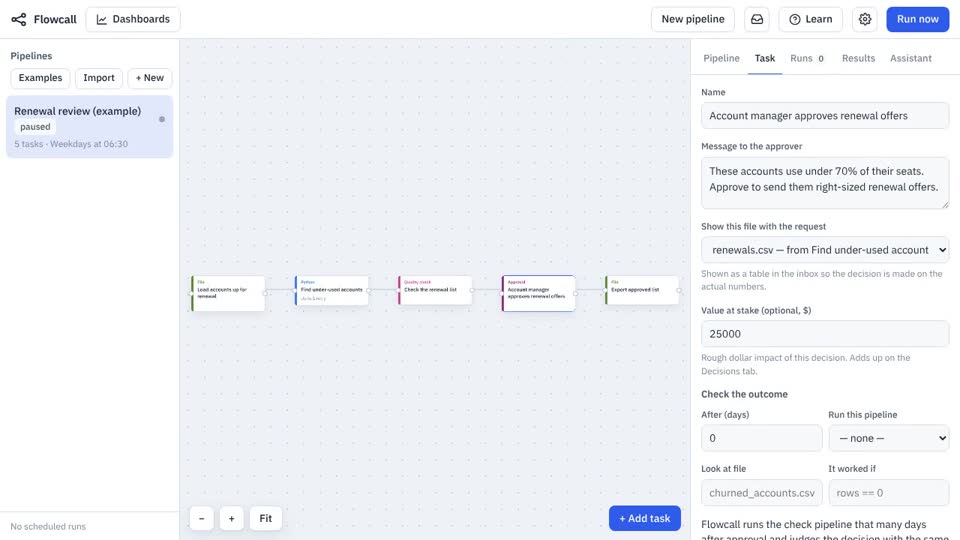Viewport: 960px width, 540px height.
Task: Open the 'Run this pipeline' dropdown
Action: 888,438
